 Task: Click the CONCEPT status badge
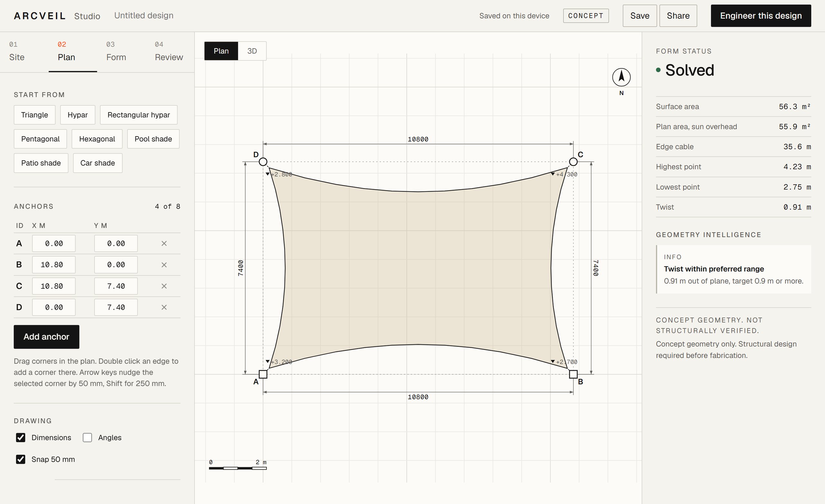[x=586, y=16]
